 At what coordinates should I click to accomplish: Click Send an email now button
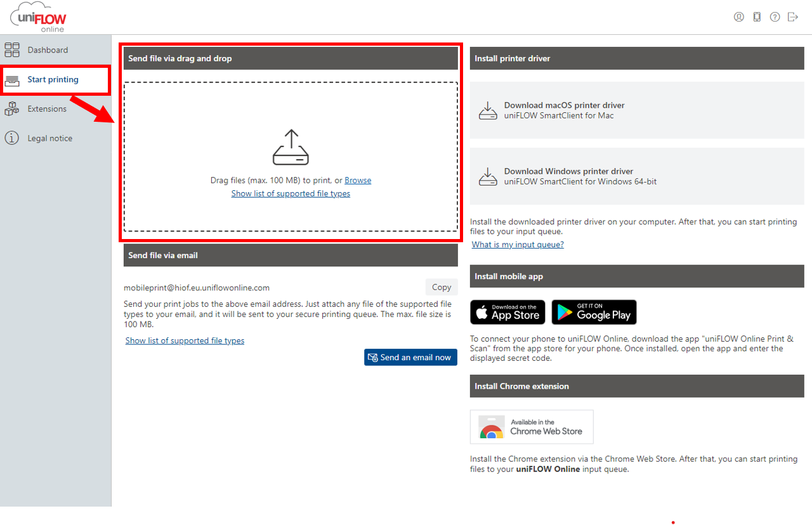click(x=410, y=358)
